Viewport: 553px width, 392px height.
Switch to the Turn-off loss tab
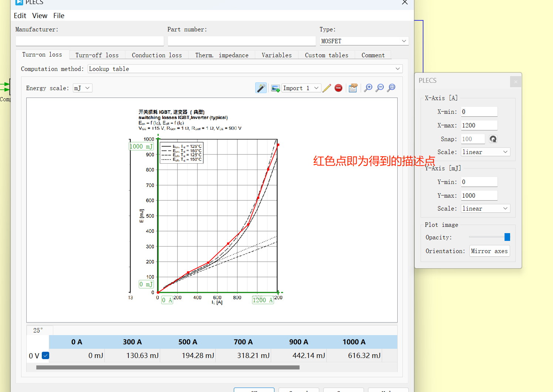[97, 55]
